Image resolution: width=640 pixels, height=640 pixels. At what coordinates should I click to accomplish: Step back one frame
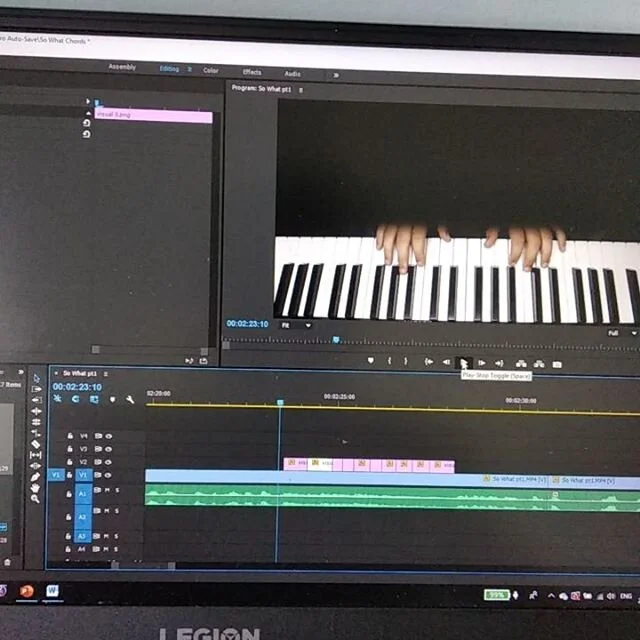(447, 362)
